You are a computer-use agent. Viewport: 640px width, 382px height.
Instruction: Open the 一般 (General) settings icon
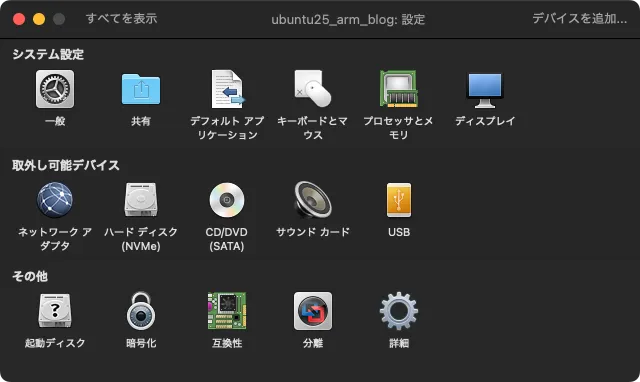coord(55,89)
